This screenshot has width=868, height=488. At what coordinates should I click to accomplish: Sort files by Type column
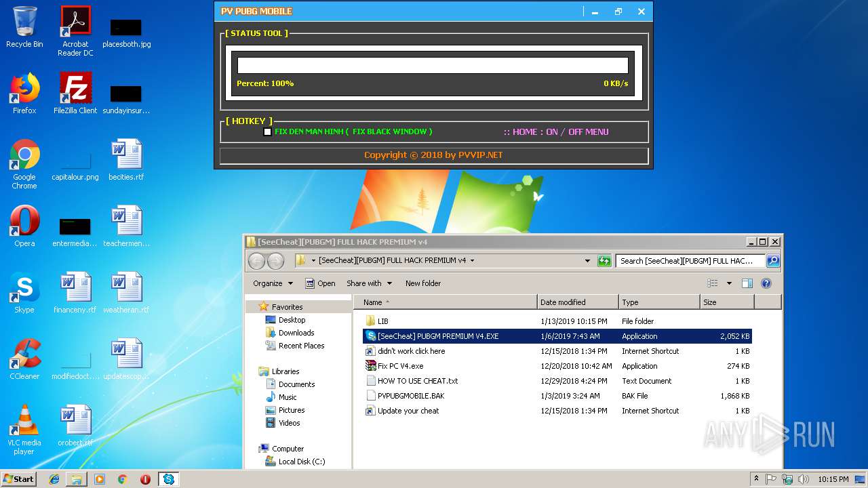659,302
